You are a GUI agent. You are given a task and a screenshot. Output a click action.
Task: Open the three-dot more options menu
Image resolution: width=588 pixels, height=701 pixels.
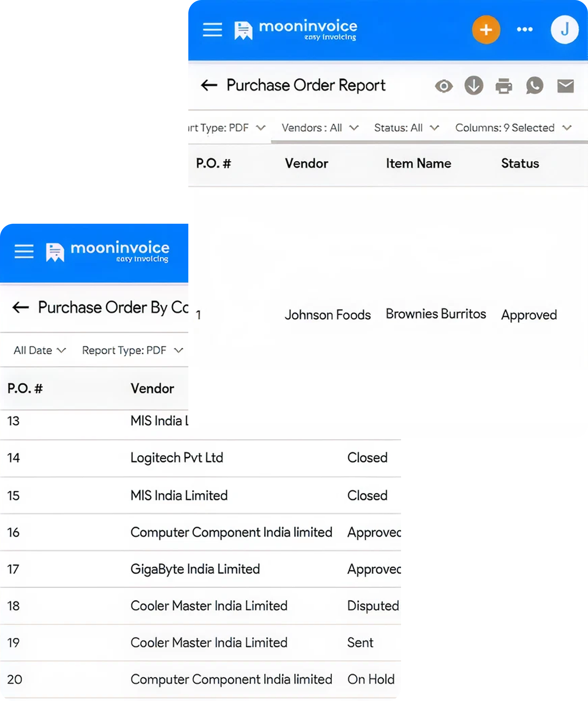(524, 29)
